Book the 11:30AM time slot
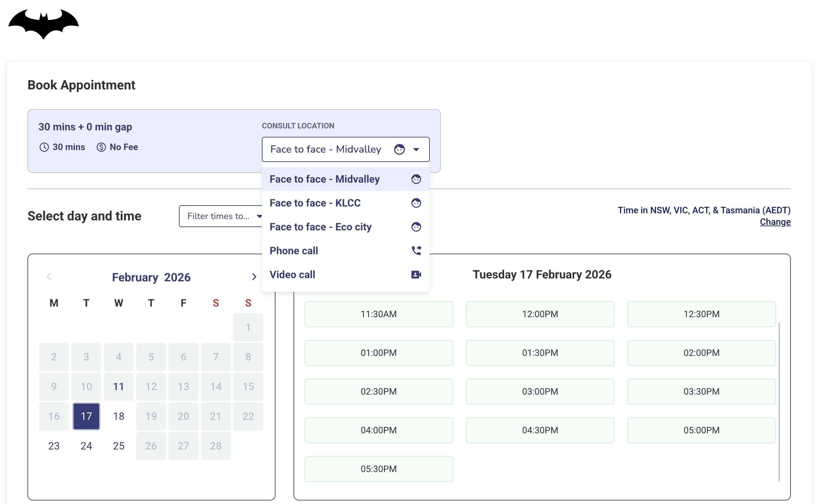The height and width of the screenshot is (504, 817). tap(378, 314)
